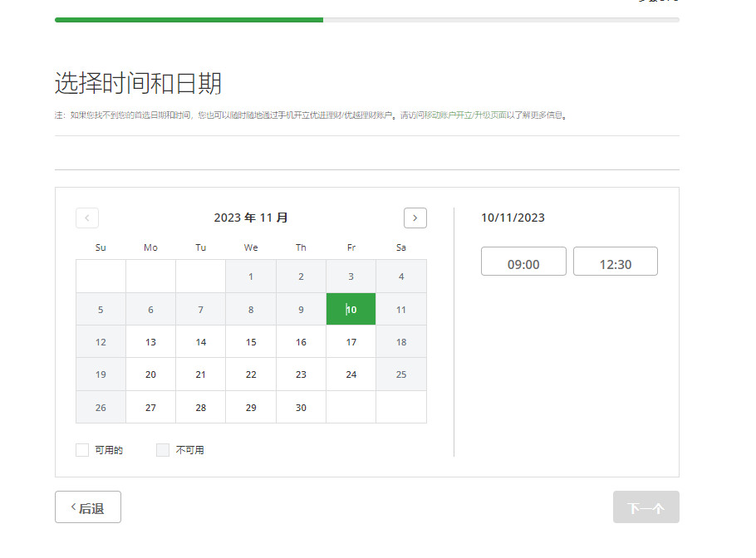Screen dimensions: 756x558
Task: Click the highlighted green date 10
Action: [x=351, y=309]
